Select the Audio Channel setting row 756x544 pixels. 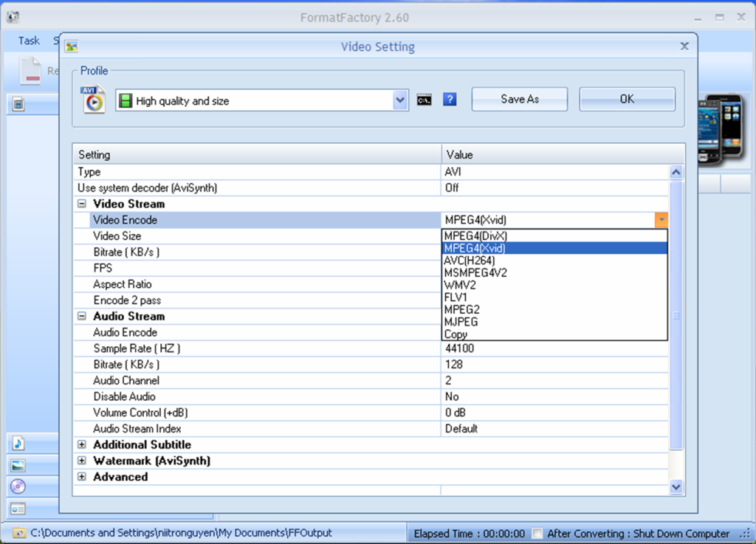tap(371, 381)
